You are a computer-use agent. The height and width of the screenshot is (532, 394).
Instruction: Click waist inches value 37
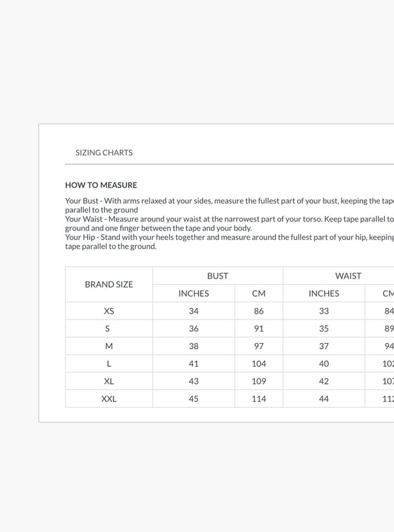point(324,346)
